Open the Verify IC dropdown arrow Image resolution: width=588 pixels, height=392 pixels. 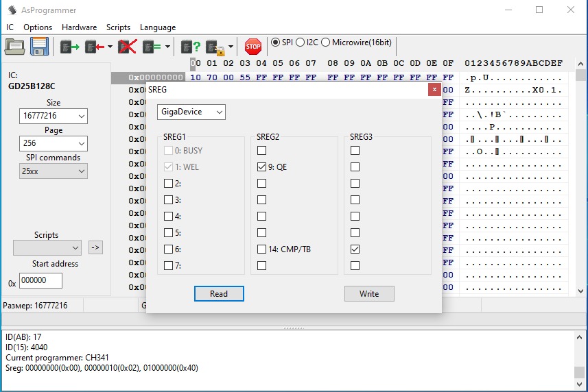point(167,47)
